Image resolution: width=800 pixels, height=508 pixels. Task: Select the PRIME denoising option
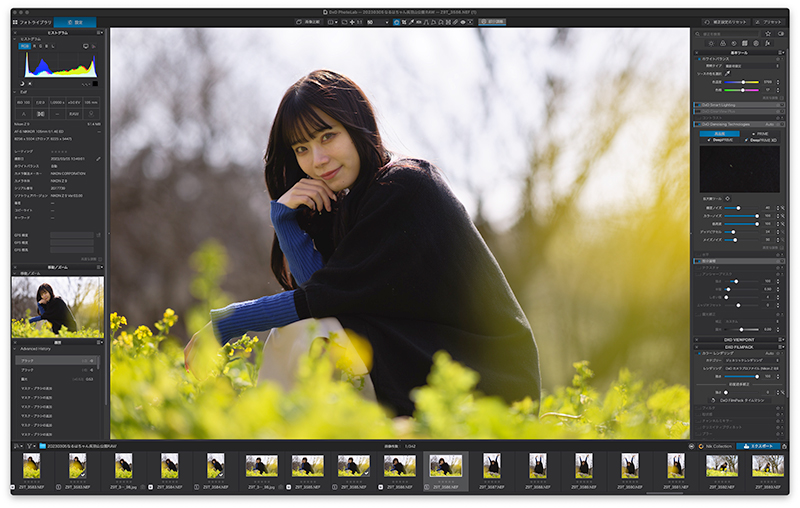(760, 134)
